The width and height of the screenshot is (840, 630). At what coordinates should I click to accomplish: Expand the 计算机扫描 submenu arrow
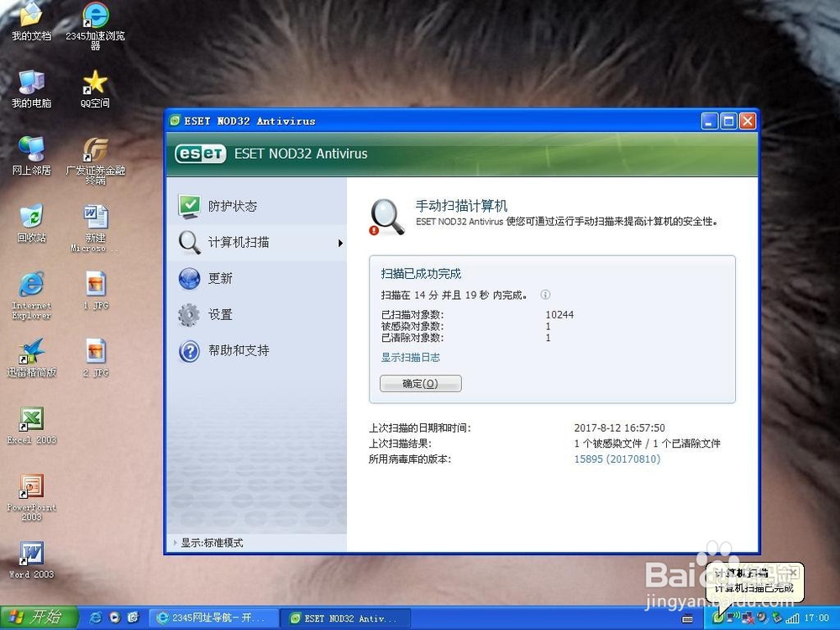coord(339,242)
